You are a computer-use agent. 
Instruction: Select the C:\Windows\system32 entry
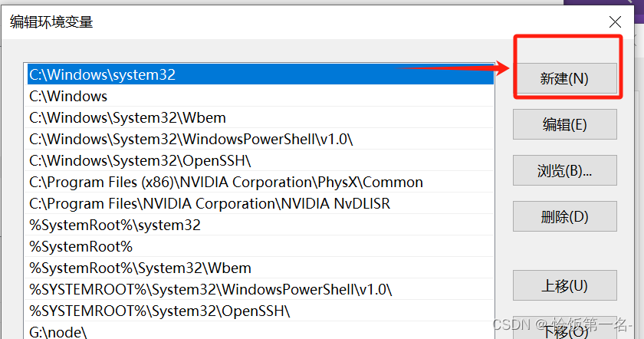tap(261, 74)
